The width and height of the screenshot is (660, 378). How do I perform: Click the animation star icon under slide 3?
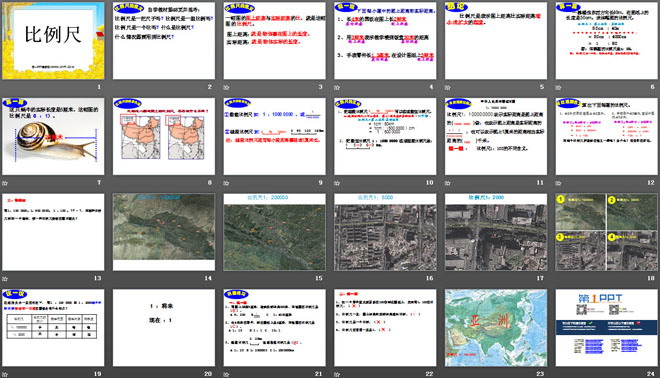pyautogui.click(x=226, y=88)
